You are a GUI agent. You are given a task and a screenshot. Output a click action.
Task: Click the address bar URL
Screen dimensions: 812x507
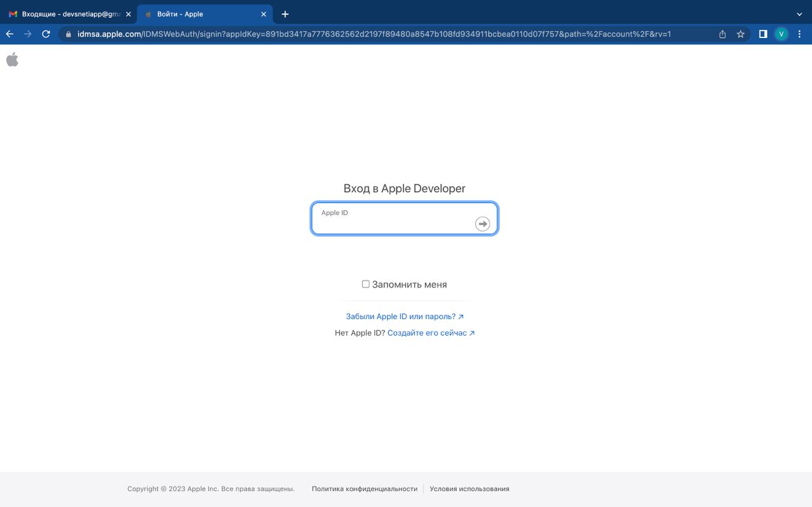point(374,34)
